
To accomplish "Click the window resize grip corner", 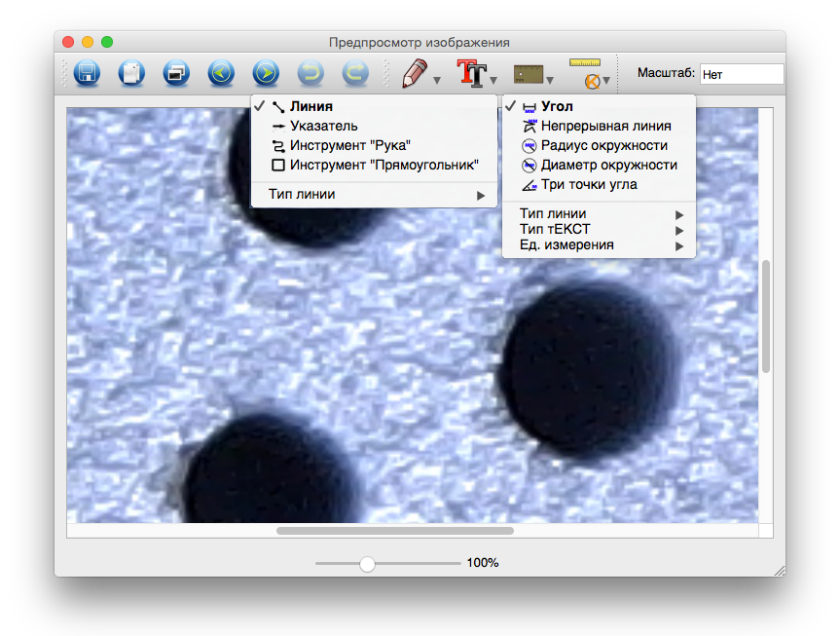I will [780, 571].
